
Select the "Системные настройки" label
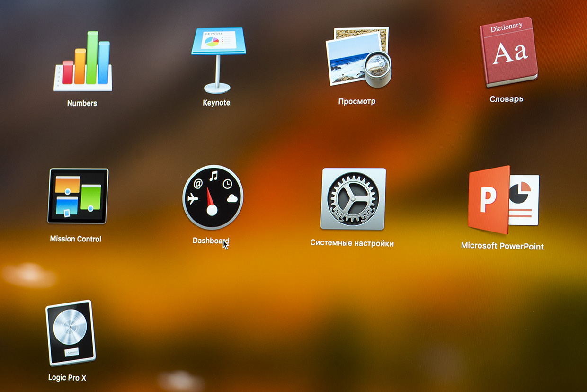point(352,243)
